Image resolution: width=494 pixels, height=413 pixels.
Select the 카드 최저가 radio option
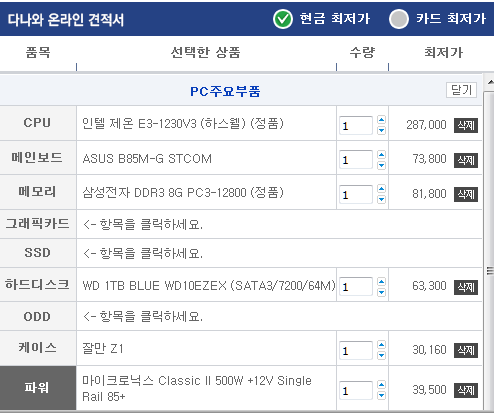point(399,19)
